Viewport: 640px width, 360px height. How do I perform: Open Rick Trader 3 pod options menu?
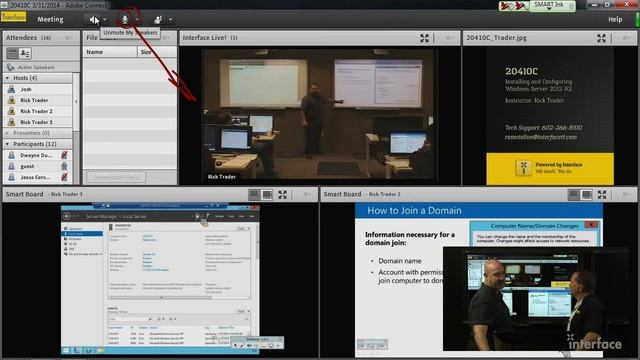pyautogui.click(x=307, y=195)
